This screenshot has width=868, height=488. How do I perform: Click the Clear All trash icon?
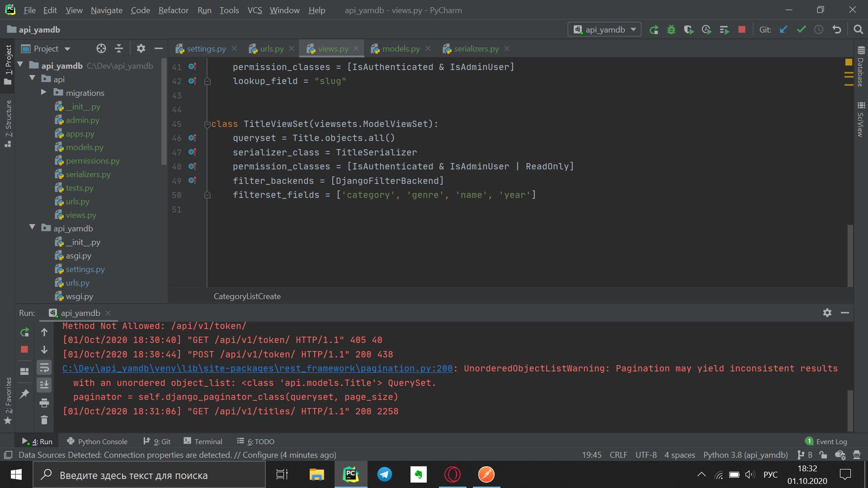[x=44, y=420]
